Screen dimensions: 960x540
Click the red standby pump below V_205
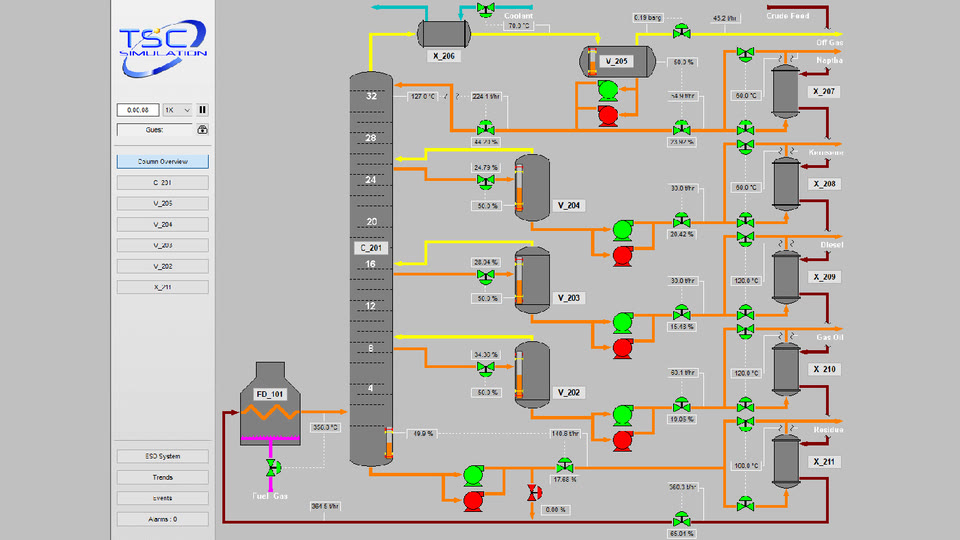(608, 116)
